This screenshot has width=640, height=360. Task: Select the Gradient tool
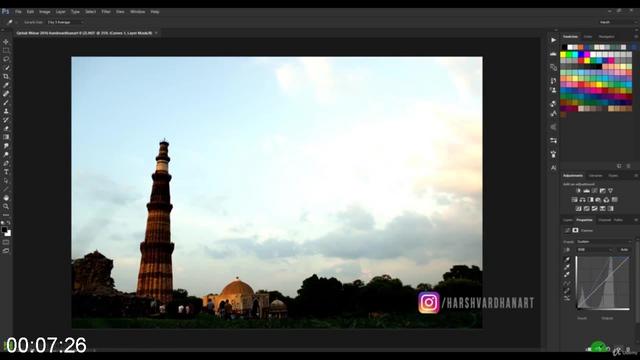click(x=6, y=137)
